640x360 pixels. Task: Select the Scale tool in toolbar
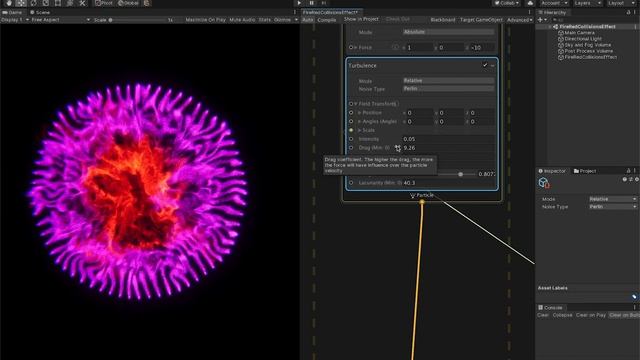click(46, 3)
